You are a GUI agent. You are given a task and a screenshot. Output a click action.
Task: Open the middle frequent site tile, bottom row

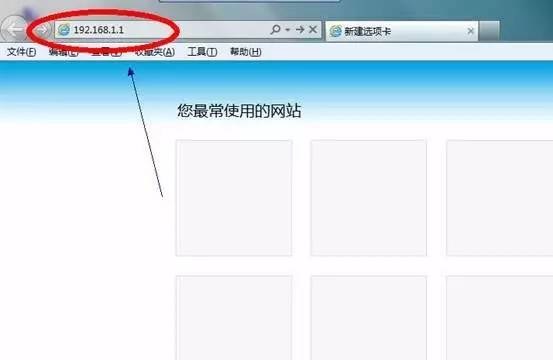[x=369, y=318]
